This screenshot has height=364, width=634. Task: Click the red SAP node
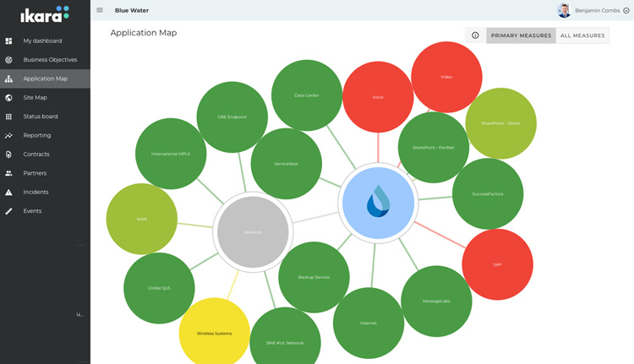497,264
